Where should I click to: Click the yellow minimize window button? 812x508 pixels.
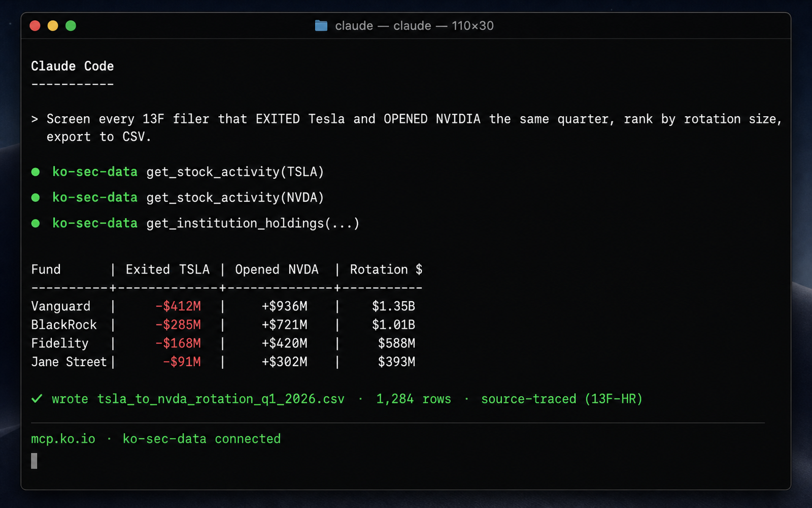click(53, 25)
